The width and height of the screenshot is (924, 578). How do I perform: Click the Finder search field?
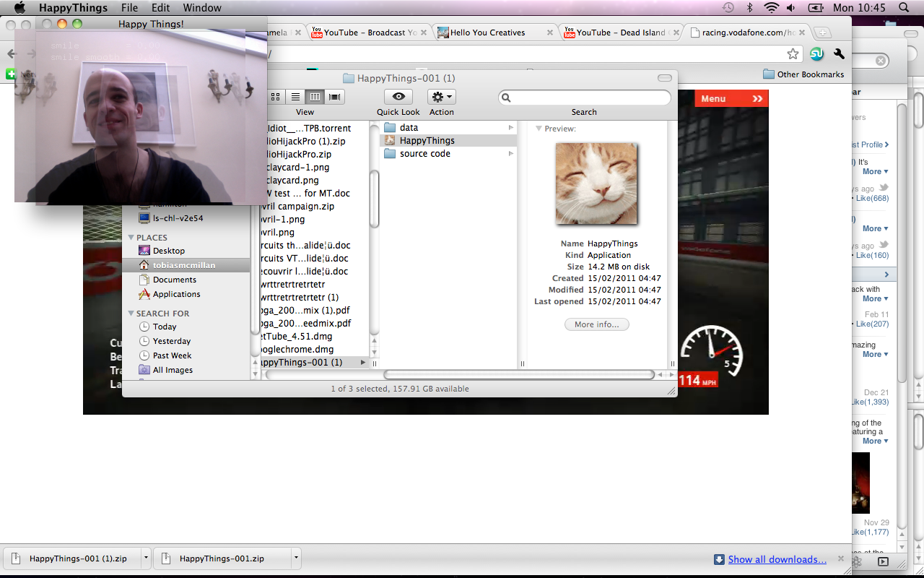pos(585,98)
